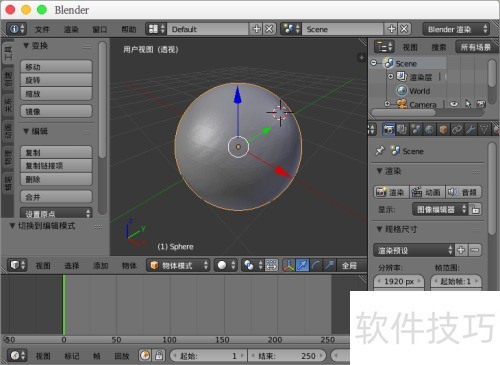Open the 3D view editor type cube icon
The width and height of the screenshot is (500, 365).
pyautogui.click(x=17, y=265)
